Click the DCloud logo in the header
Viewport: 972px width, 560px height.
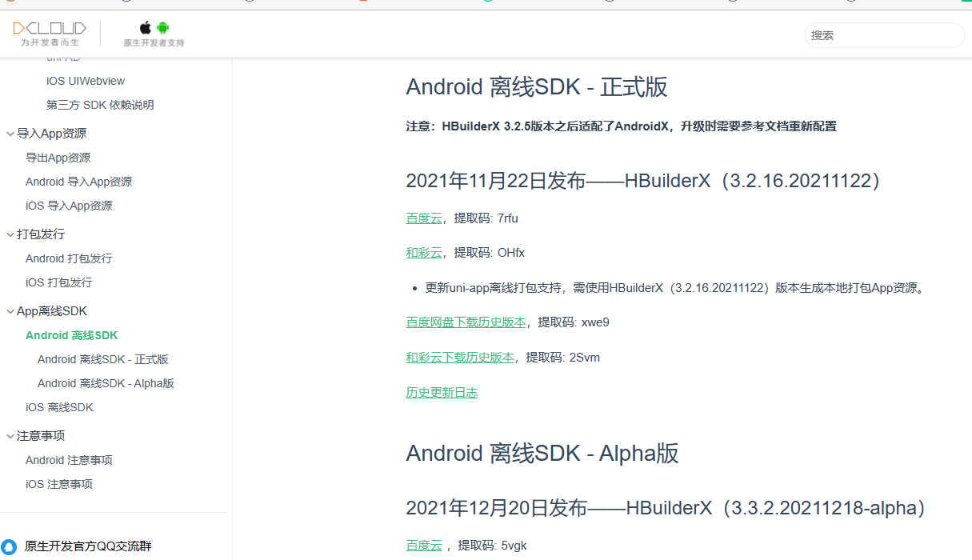[x=50, y=29]
